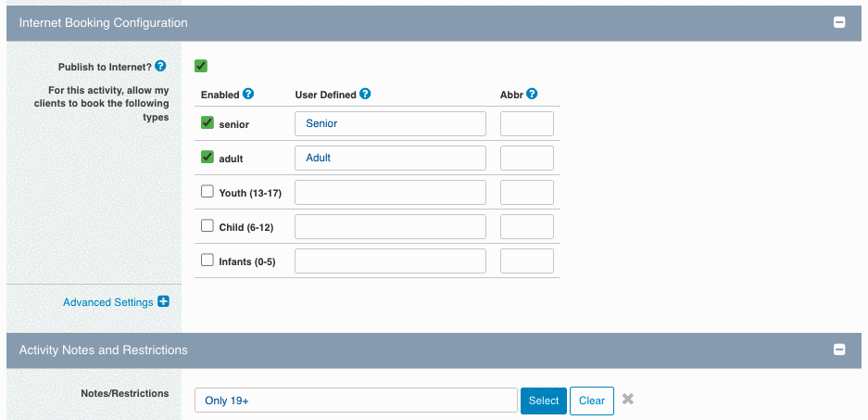Focus the Senior user defined field
This screenshot has height=420, width=868.
tap(390, 123)
